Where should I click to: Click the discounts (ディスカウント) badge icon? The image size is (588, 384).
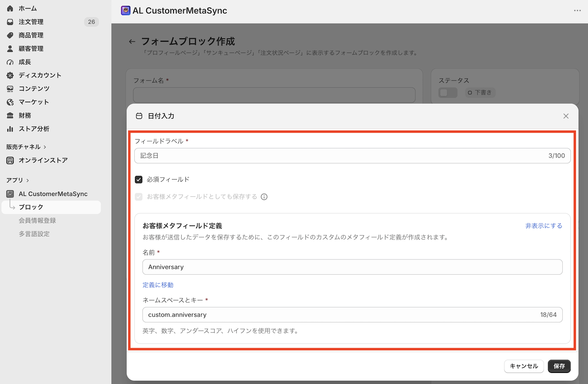pos(10,75)
